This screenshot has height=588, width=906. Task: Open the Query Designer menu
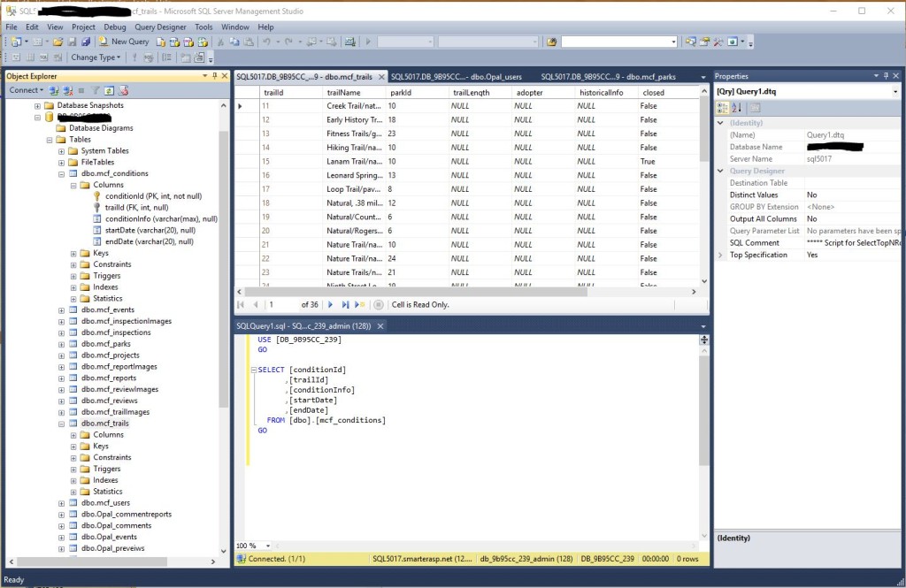pos(160,27)
